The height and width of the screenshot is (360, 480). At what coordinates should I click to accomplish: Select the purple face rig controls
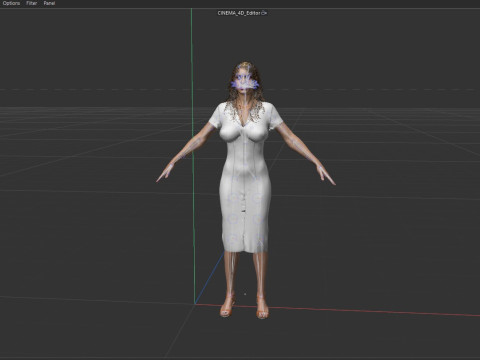(x=245, y=82)
